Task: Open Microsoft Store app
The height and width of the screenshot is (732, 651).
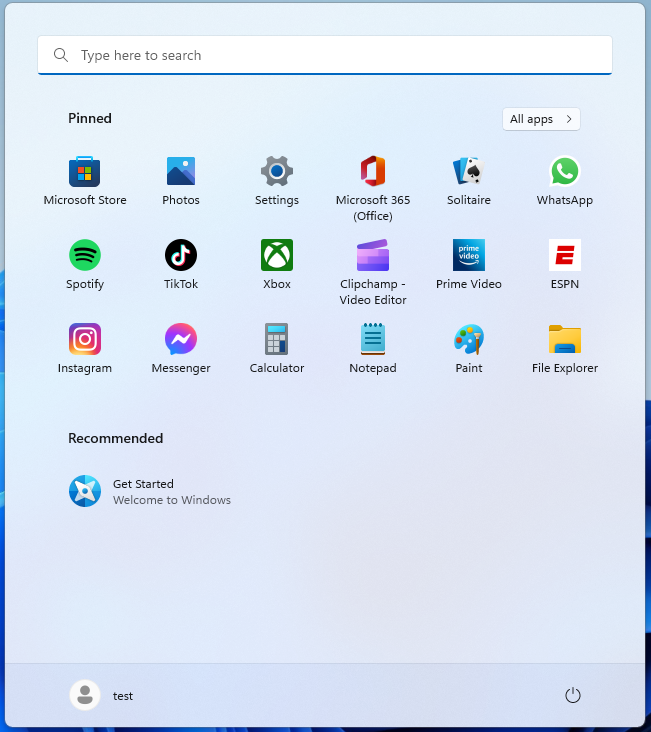Action: [x=85, y=181]
